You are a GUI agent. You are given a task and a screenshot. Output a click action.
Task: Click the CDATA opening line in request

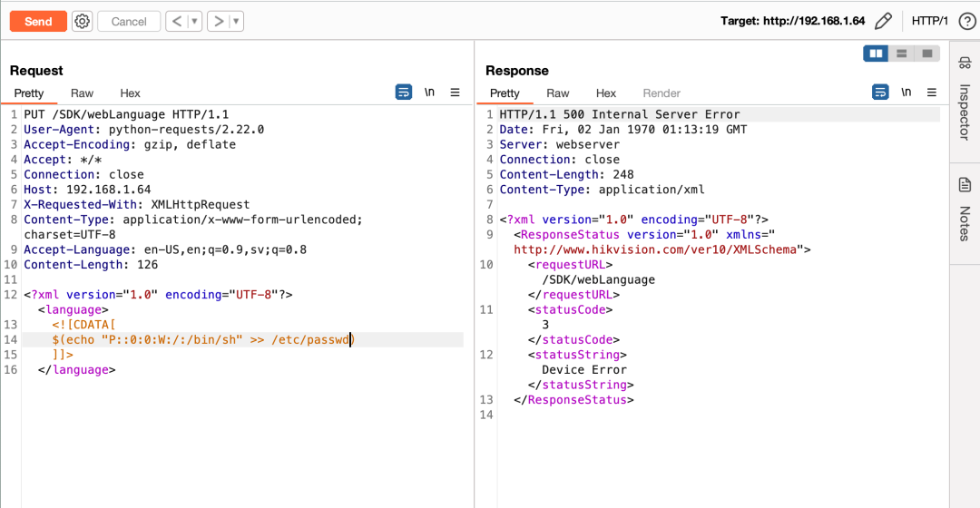(83, 325)
